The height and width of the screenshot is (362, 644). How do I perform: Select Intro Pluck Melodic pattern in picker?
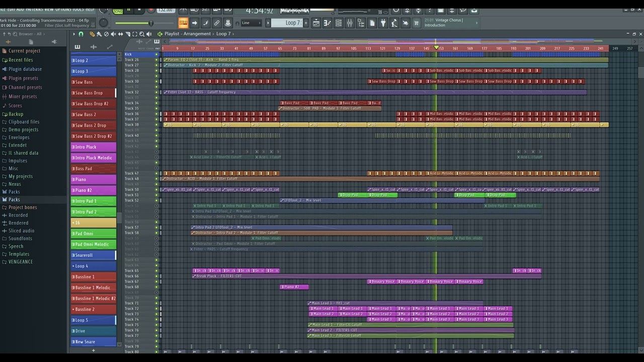[x=94, y=158]
